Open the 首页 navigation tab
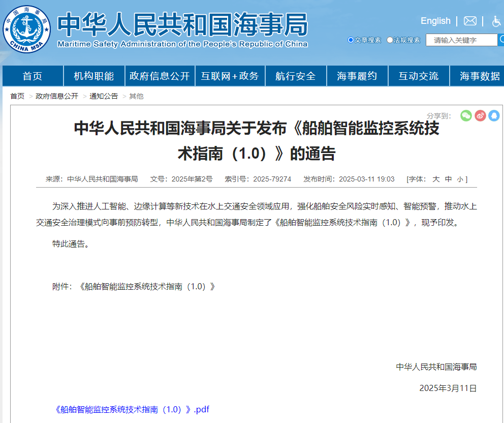The height and width of the screenshot is (423, 504). pos(33,76)
